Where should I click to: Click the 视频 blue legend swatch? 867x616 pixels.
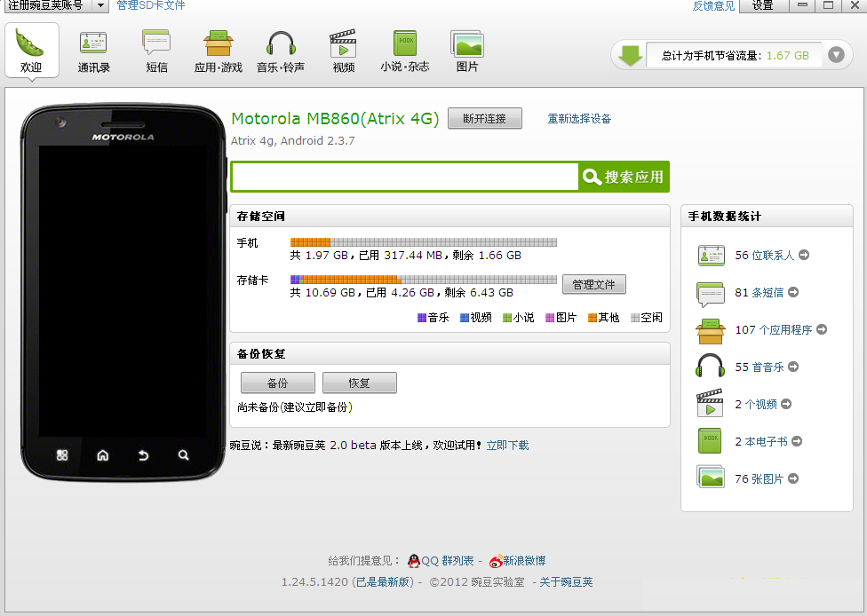[465, 318]
